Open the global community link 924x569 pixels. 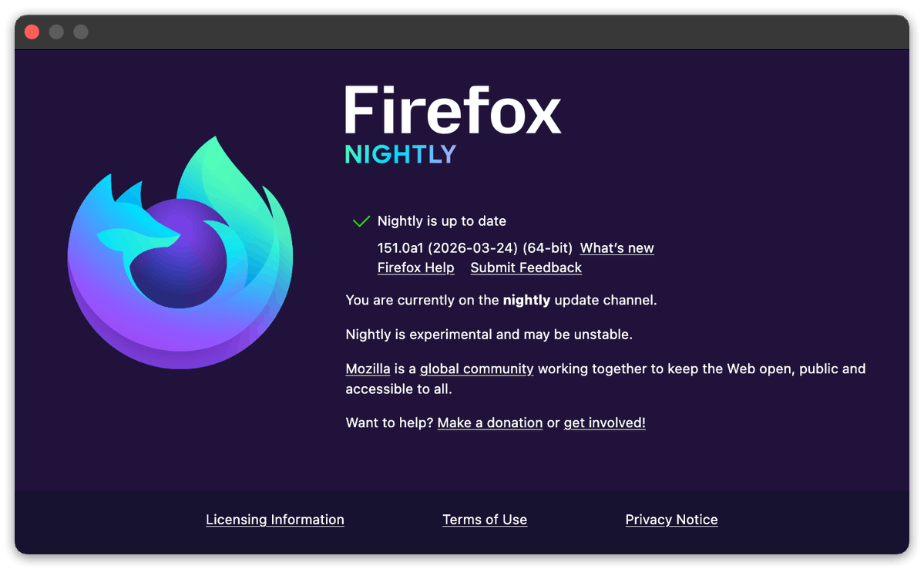pyautogui.click(x=476, y=369)
